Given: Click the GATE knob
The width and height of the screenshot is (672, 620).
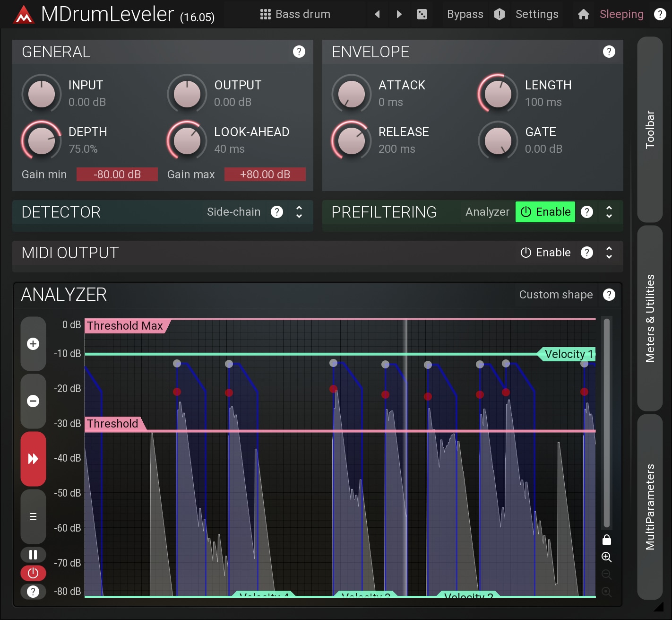Looking at the screenshot, I should [x=498, y=140].
